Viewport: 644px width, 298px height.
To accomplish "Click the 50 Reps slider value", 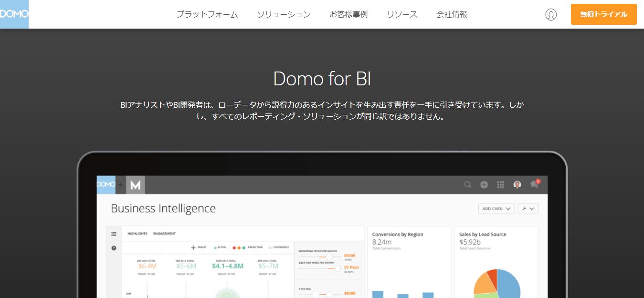I will point(351,267).
